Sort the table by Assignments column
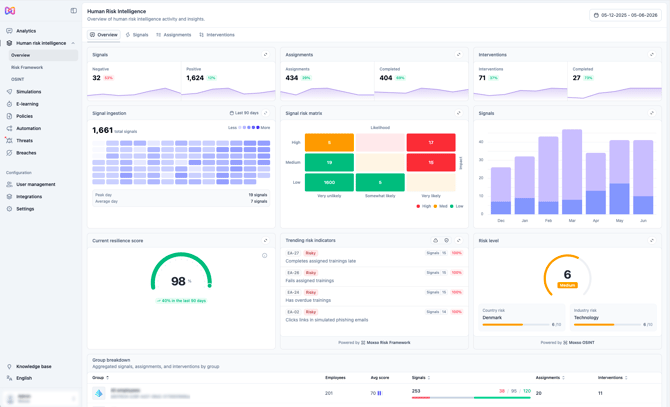Viewport: 670px width, 407px height. (550, 378)
